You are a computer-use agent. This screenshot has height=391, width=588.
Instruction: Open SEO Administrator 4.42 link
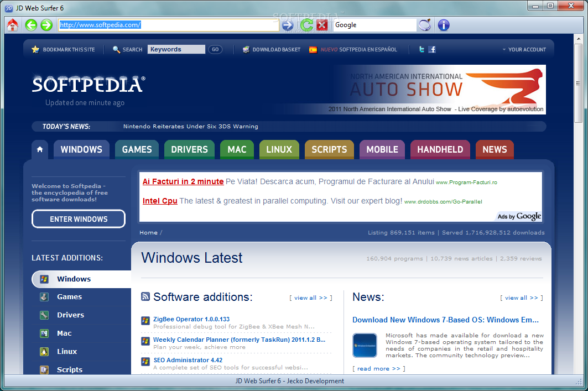point(188,360)
